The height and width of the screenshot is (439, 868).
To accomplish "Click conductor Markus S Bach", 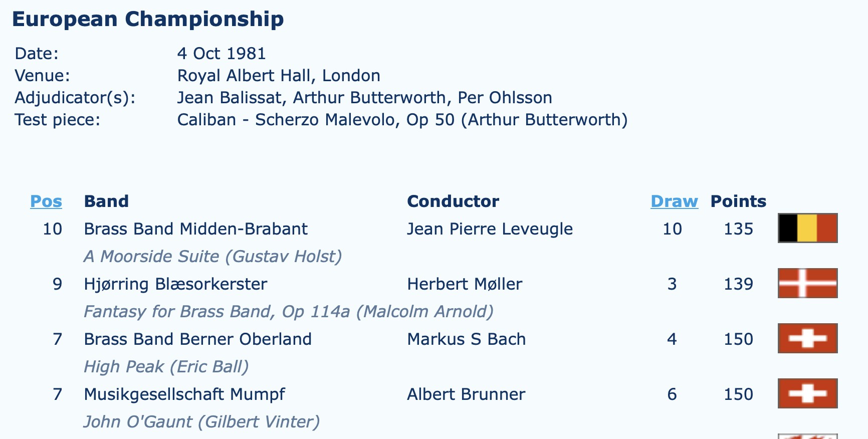I will [466, 339].
